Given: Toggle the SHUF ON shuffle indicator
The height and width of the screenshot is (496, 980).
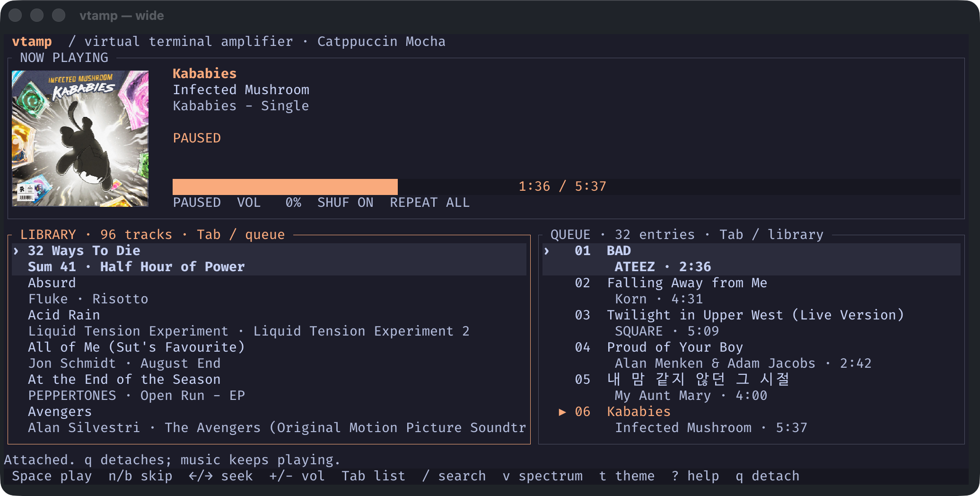Looking at the screenshot, I should (345, 203).
